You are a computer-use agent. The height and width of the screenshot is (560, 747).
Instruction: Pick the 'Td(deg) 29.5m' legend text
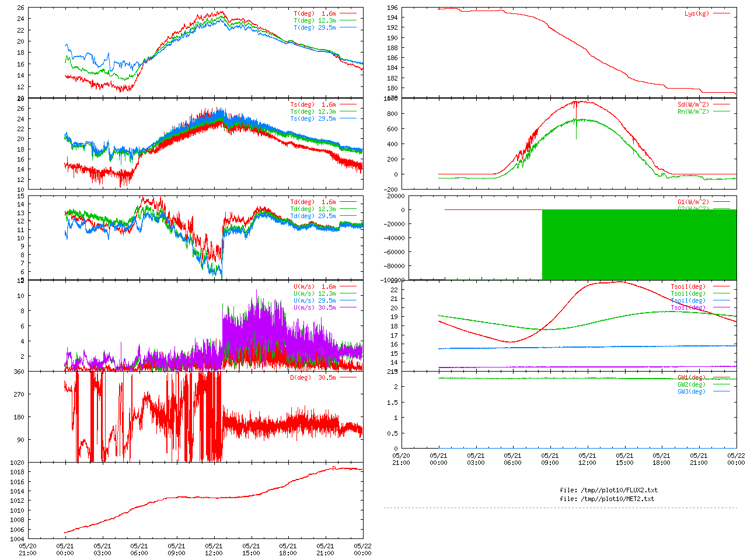[313, 216]
